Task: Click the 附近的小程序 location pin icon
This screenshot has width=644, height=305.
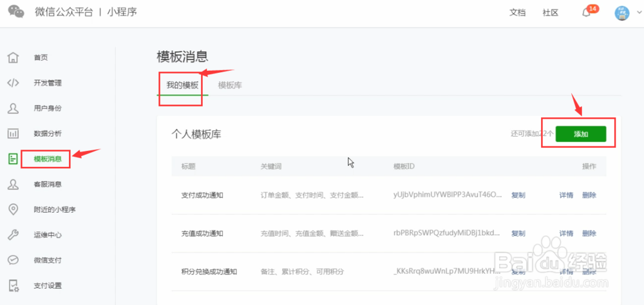Action: click(x=14, y=210)
